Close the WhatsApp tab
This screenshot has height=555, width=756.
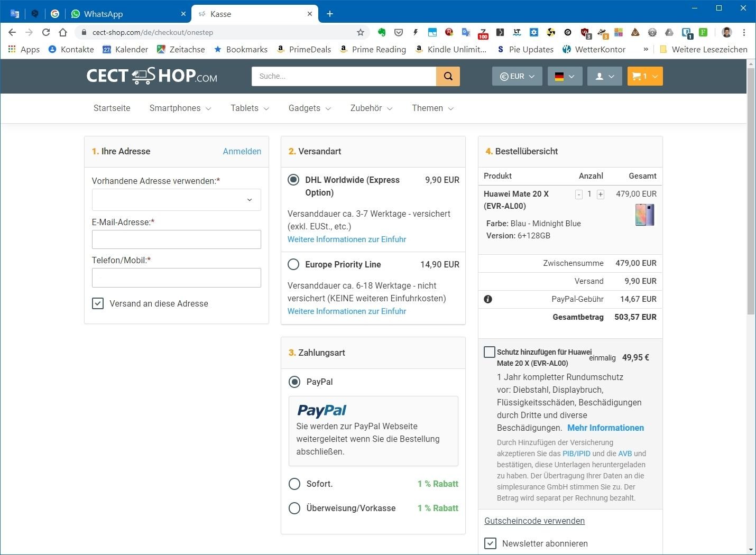(183, 14)
